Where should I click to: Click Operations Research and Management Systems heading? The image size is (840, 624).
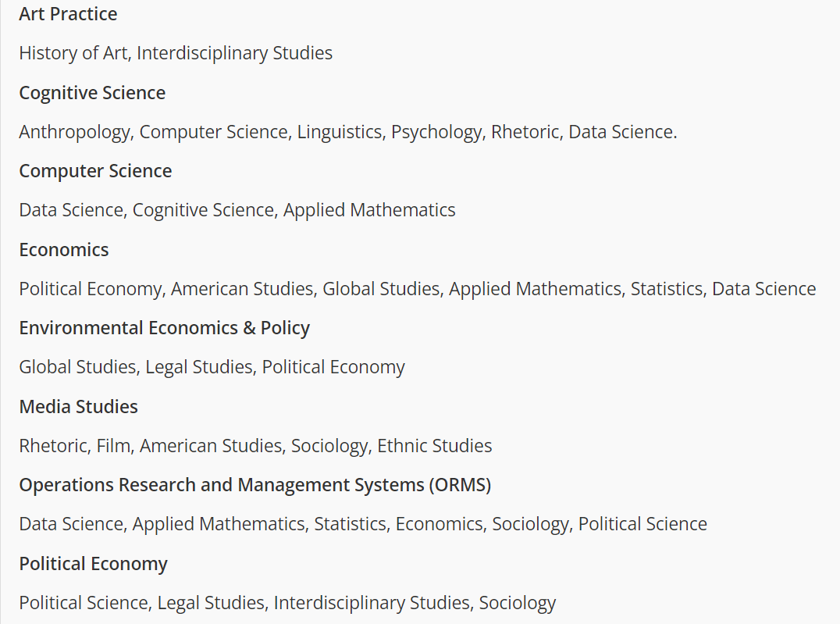tap(255, 485)
